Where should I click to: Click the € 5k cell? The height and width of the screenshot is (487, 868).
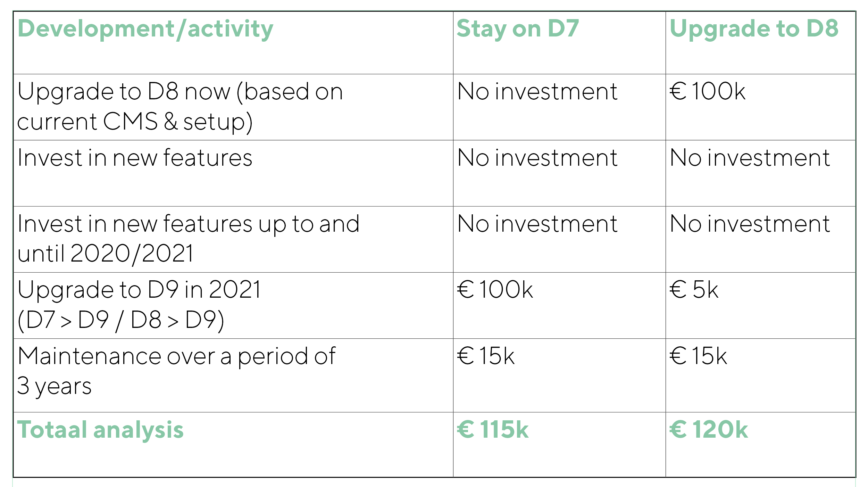(x=760, y=305)
